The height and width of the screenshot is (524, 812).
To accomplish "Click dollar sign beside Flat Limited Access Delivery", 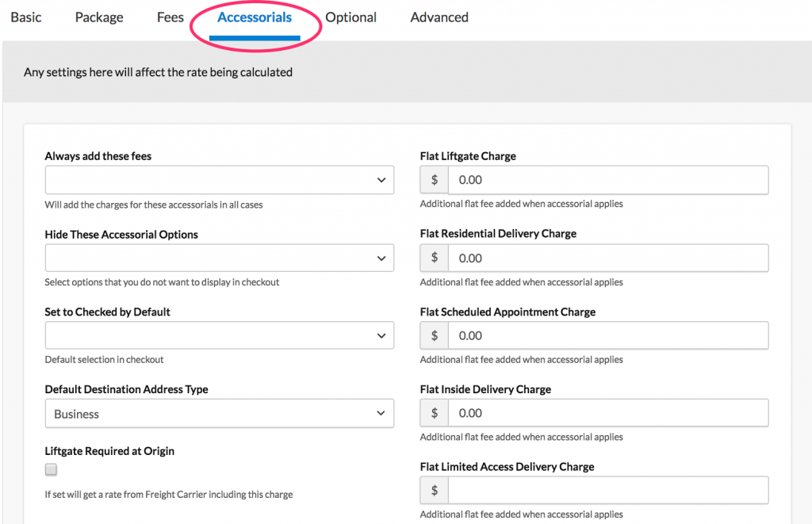I will (435, 491).
